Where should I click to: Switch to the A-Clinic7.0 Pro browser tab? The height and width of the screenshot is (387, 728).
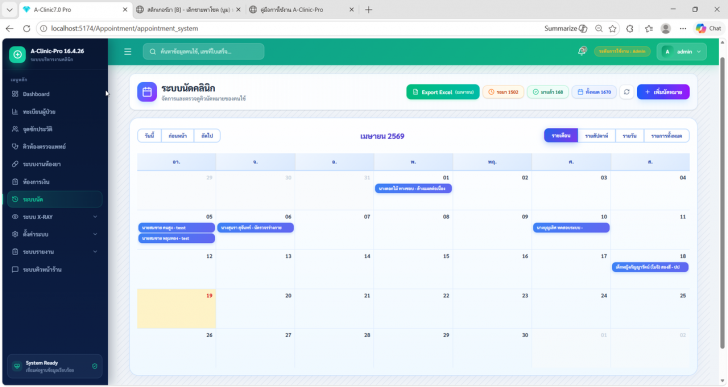tap(74, 10)
